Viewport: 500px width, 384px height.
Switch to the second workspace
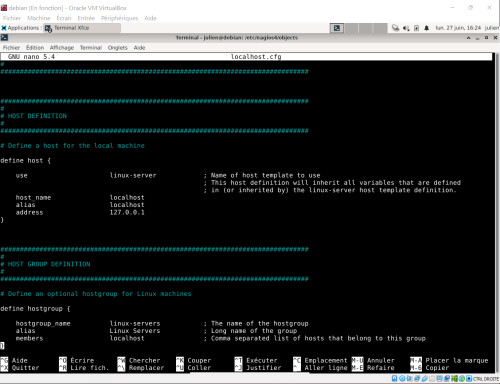point(351,28)
